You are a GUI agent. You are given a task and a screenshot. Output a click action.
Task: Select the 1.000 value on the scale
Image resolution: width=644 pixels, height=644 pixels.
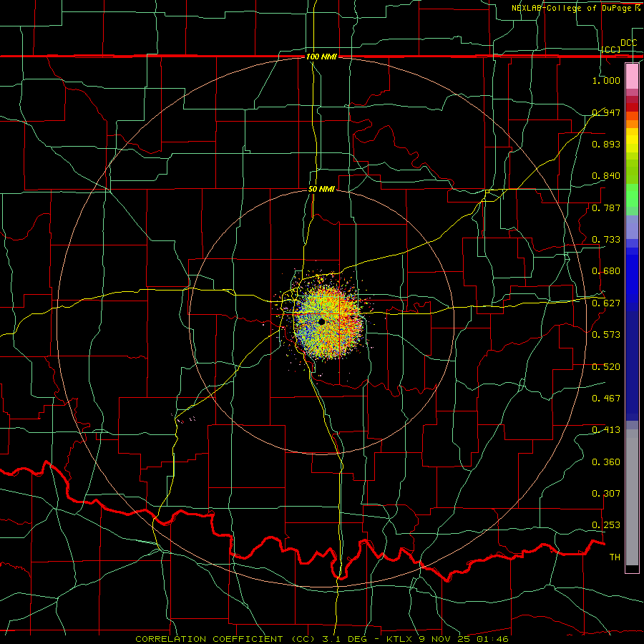coord(606,80)
